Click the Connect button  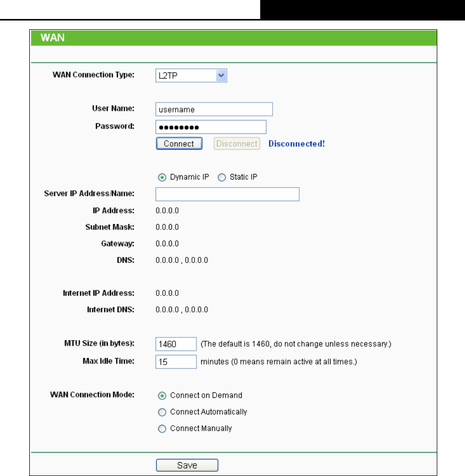click(x=179, y=144)
